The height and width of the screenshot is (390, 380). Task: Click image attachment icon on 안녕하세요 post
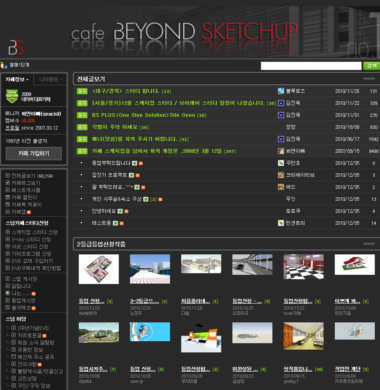click(120, 211)
